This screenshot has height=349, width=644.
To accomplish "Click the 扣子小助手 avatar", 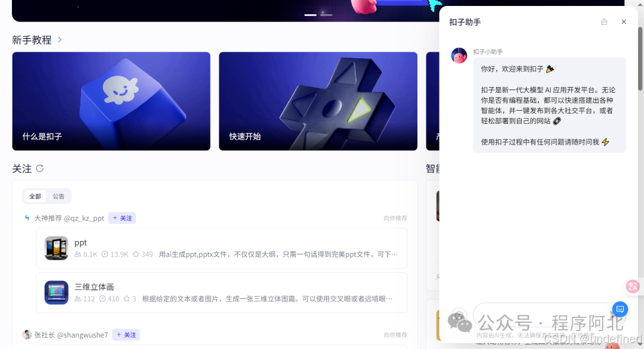I will pyautogui.click(x=459, y=55).
